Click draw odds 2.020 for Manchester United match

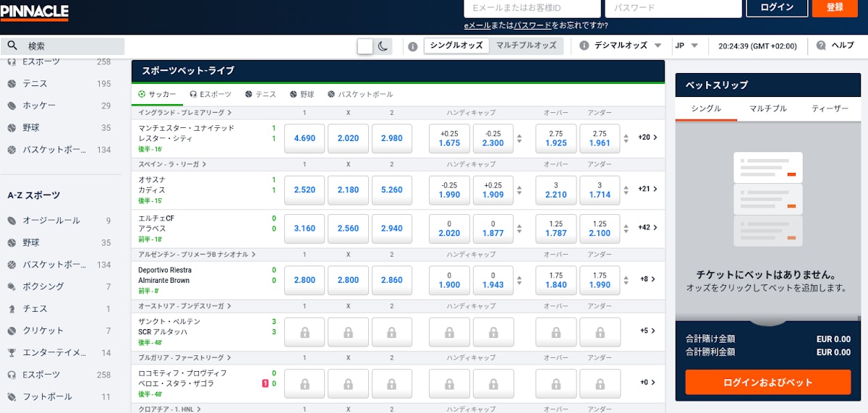pos(348,138)
